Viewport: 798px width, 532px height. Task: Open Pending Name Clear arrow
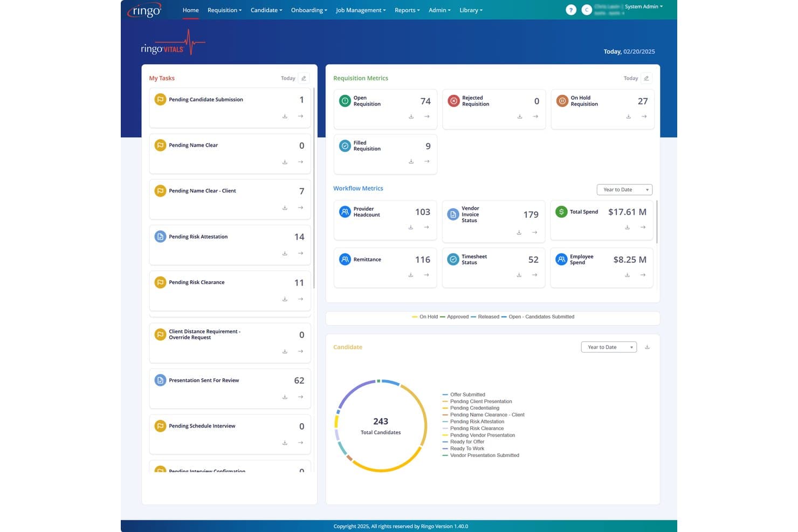[x=300, y=162]
